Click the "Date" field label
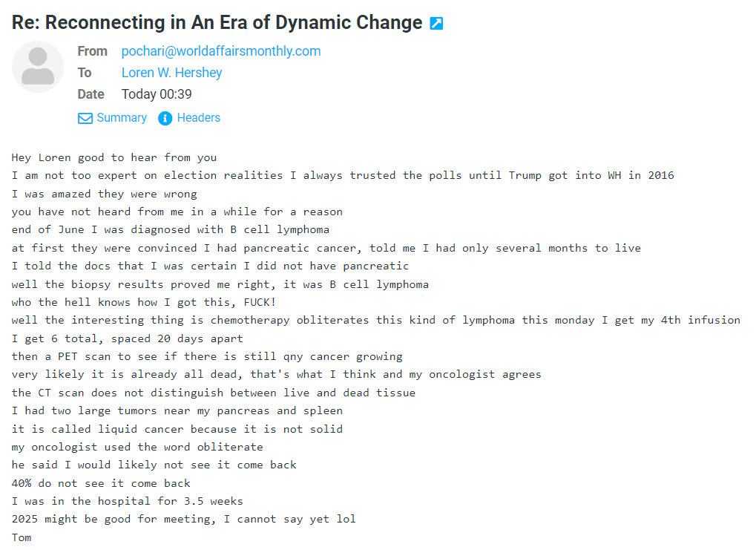Screen dimensions: 756x550 [91, 94]
